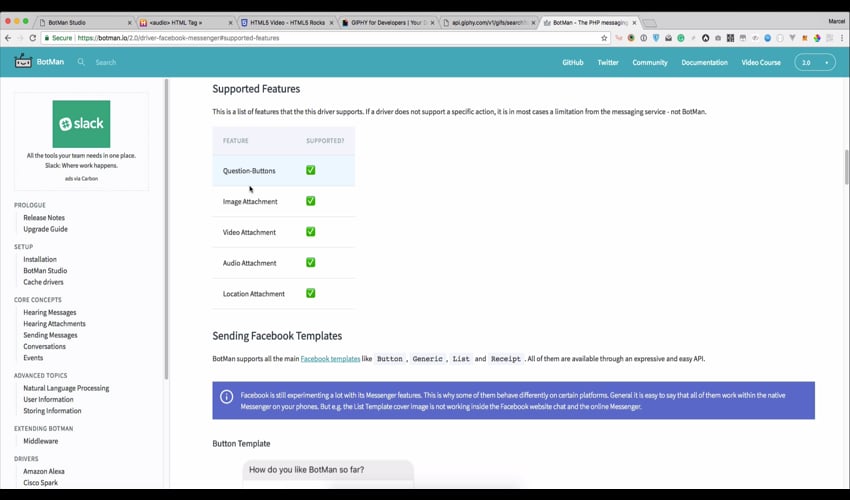Click the page vertical scrollbar thumb
The height and width of the screenshot is (500, 850).
[x=846, y=167]
